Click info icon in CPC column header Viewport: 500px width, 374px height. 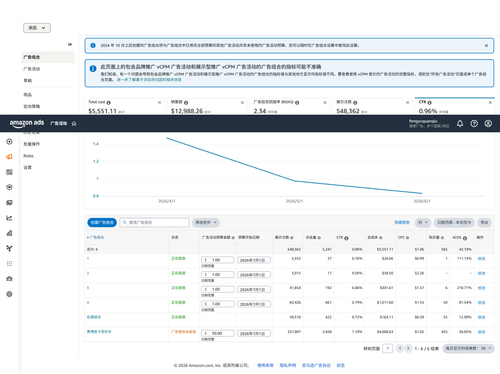coord(407,238)
